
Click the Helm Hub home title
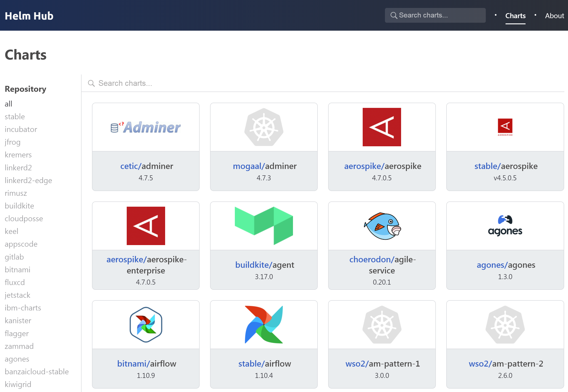29,16
